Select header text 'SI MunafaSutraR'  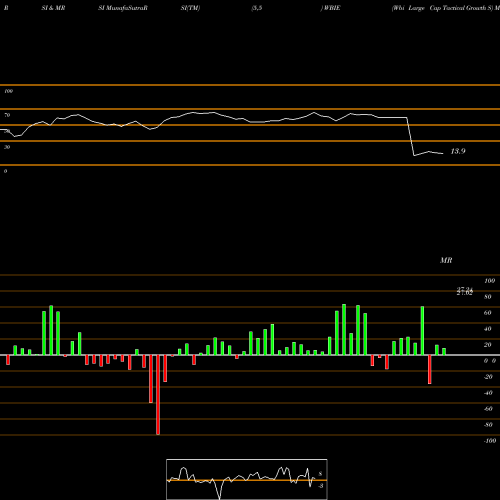tap(123, 8)
